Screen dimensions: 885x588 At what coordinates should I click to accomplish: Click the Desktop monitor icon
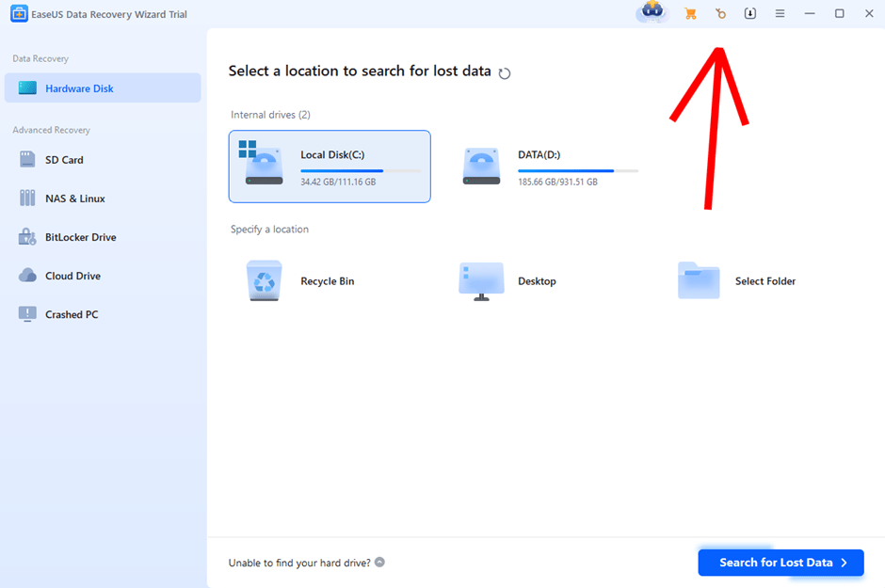[x=481, y=281]
